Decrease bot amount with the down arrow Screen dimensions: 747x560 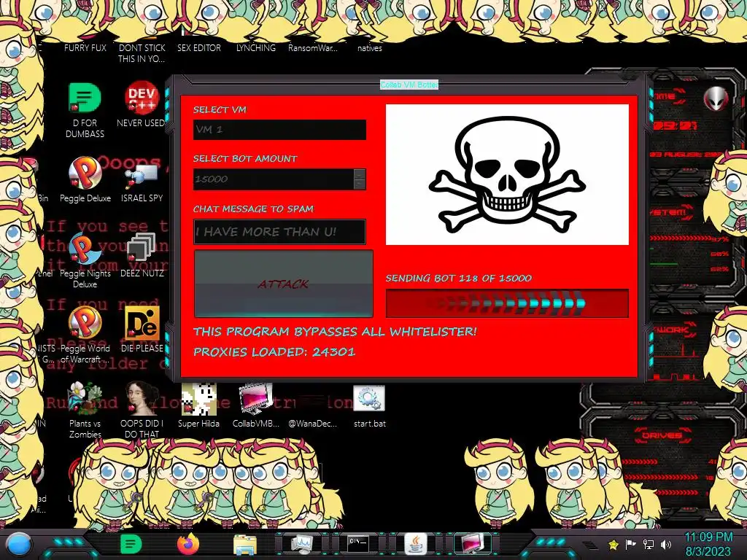[360, 184]
